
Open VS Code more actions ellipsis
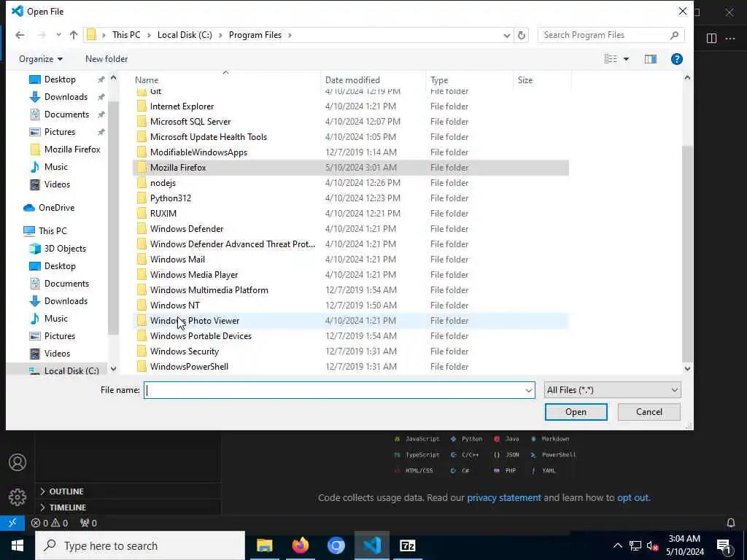730,38
